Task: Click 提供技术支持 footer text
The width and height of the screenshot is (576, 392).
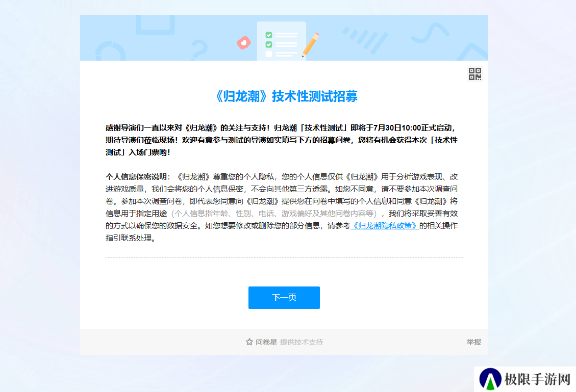Action: click(302, 342)
